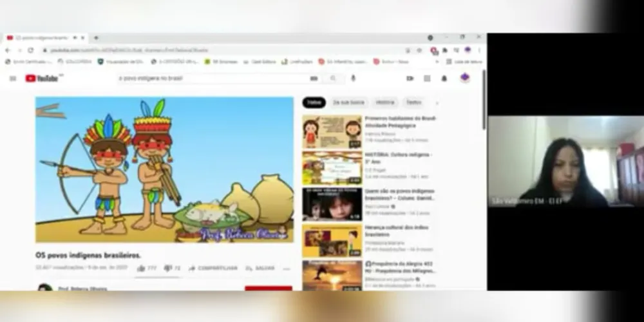Select the 'História' filter chip

(x=385, y=102)
